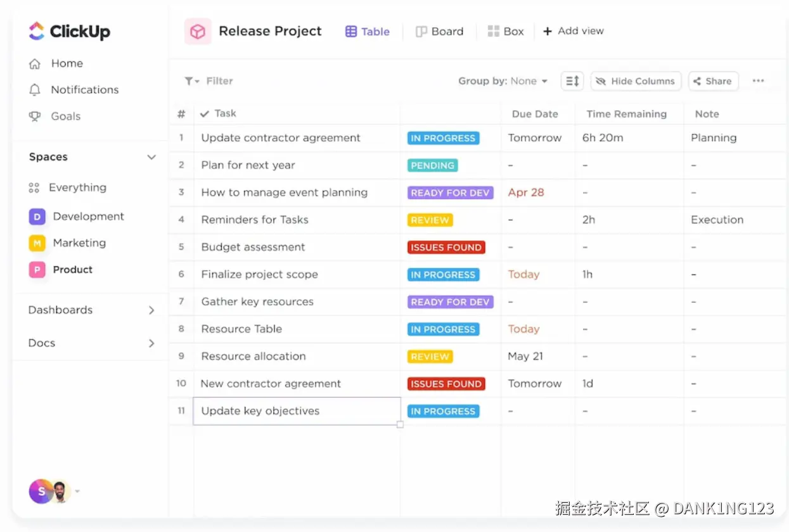The width and height of the screenshot is (789, 532).
Task: Click the Notifications bell icon
Action: tap(35, 90)
